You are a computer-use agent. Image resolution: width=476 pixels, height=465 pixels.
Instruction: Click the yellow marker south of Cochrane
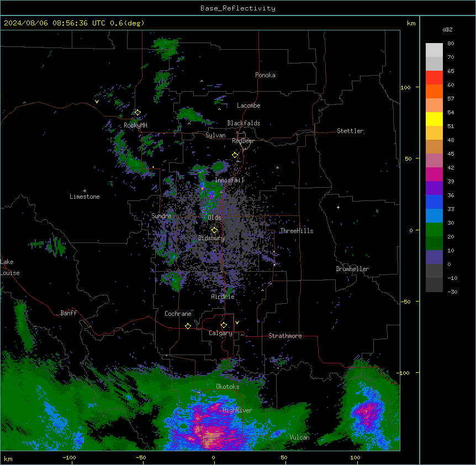188,326
